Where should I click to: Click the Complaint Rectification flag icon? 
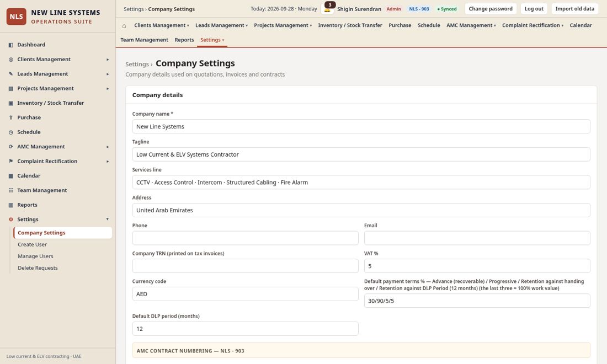click(11, 161)
